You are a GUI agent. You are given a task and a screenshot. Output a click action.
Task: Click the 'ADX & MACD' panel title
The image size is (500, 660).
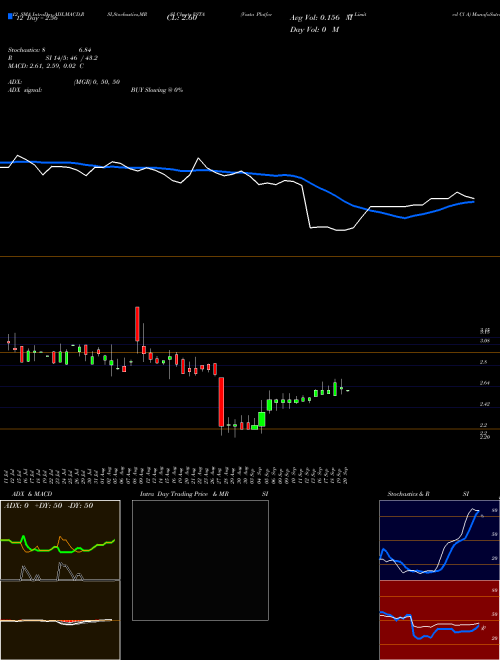pos(32,494)
